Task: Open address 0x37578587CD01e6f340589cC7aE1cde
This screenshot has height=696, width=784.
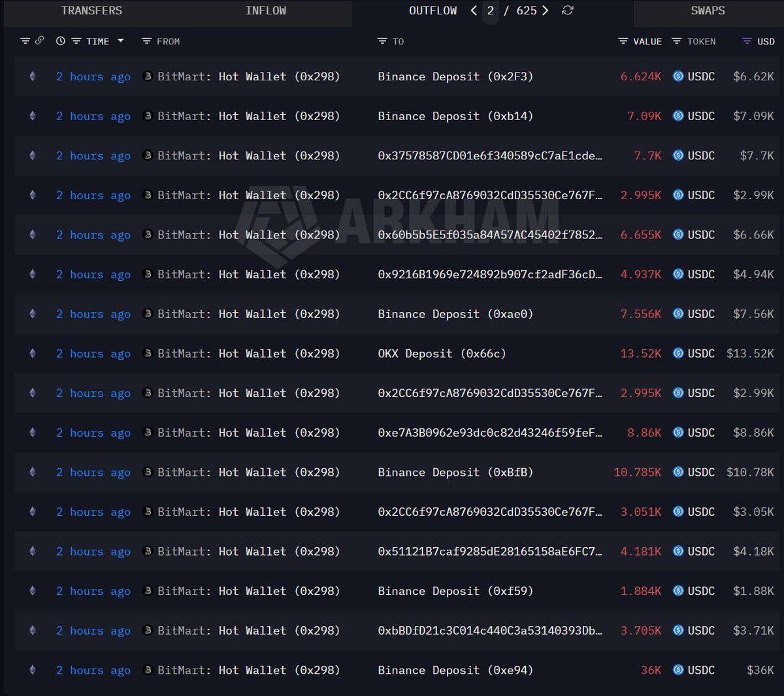Action: 490,155
